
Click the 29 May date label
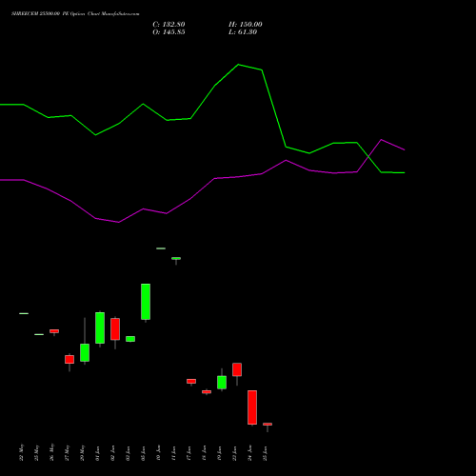[82, 452]
